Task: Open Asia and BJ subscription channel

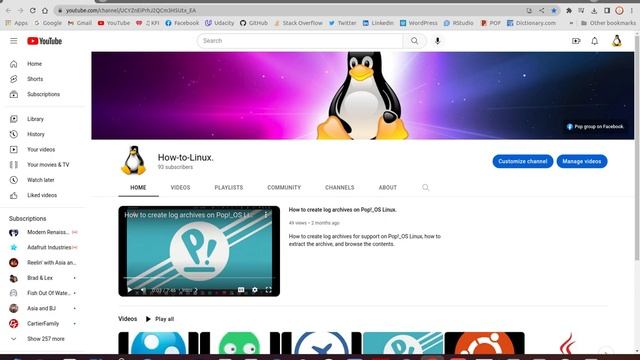Action: tap(43, 308)
